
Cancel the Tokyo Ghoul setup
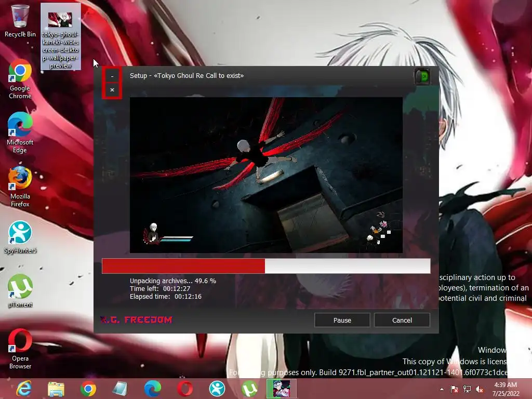(402, 320)
